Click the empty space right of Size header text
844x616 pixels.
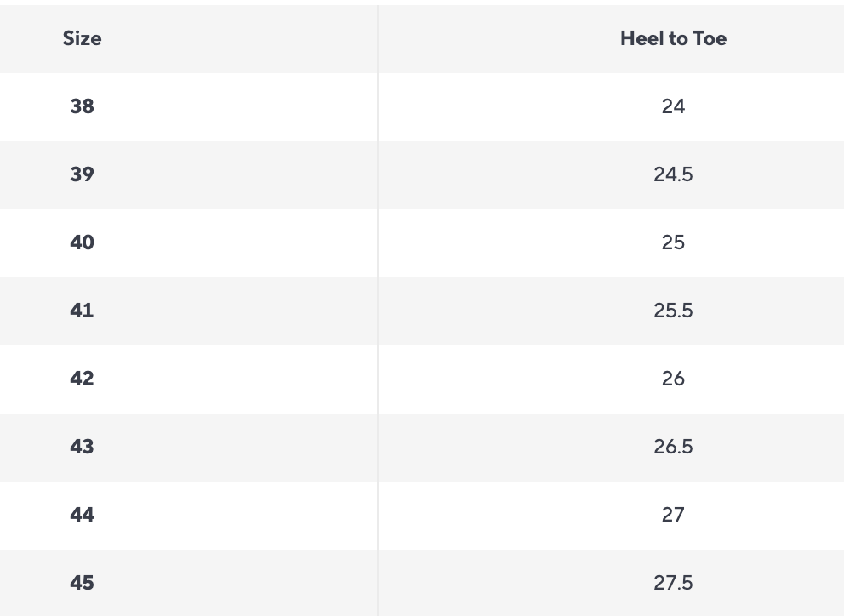pyautogui.click(x=238, y=38)
